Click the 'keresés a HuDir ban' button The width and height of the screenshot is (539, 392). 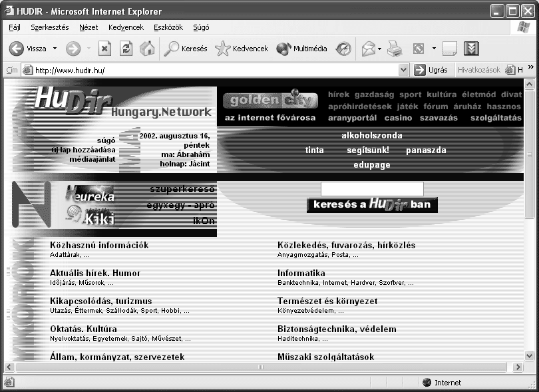tap(372, 204)
